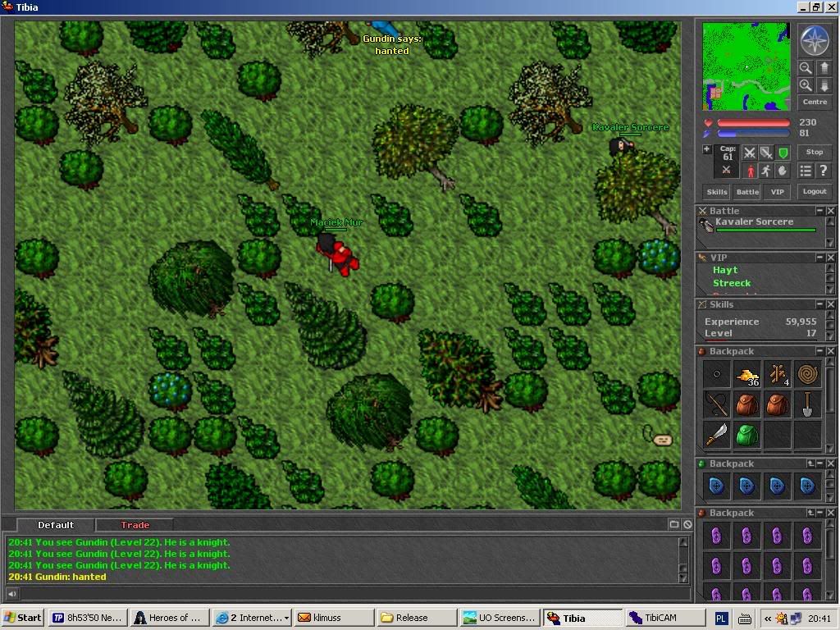Open the green backpack item

click(x=746, y=435)
